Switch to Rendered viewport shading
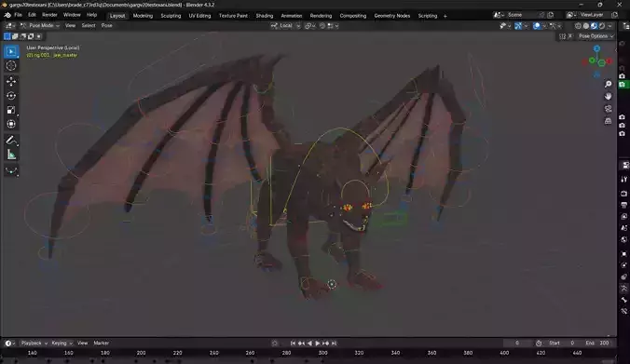The width and height of the screenshot is (630, 364). [x=601, y=26]
